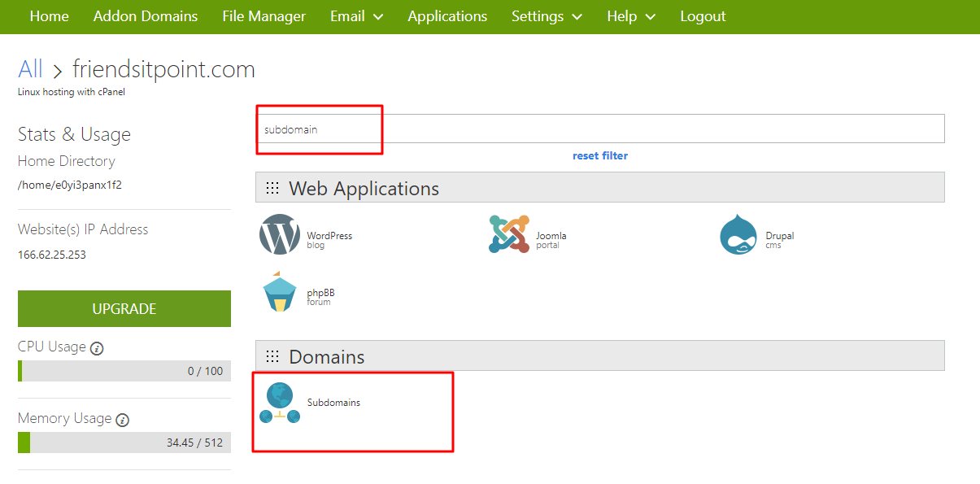Viewport: 980px width, 484px height.
Task: Click the CPU Usage info icon
Action: pos(97,348)
